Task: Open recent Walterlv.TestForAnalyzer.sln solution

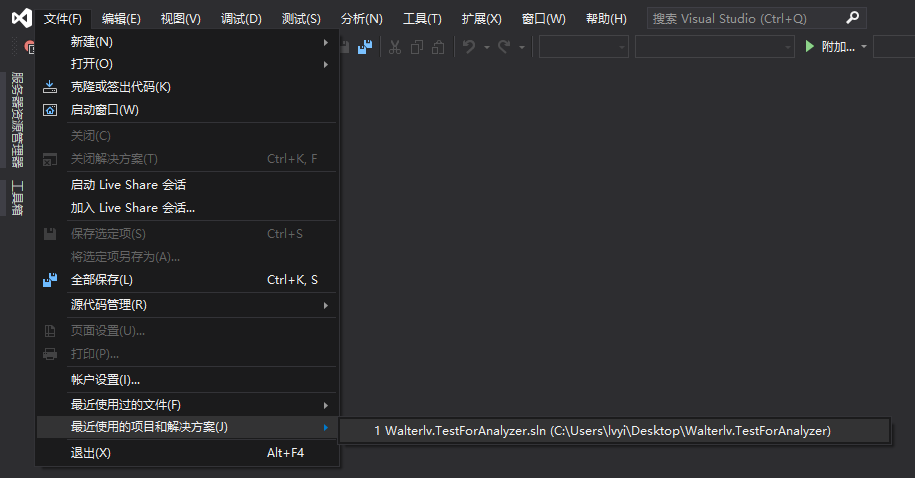Action: click(x=614, y=431)
